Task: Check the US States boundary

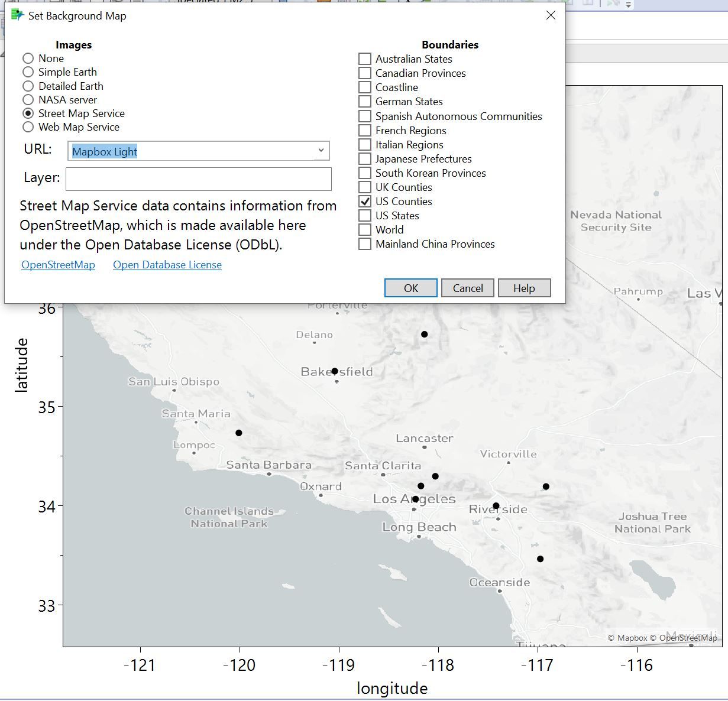Action: click(364, 215)
